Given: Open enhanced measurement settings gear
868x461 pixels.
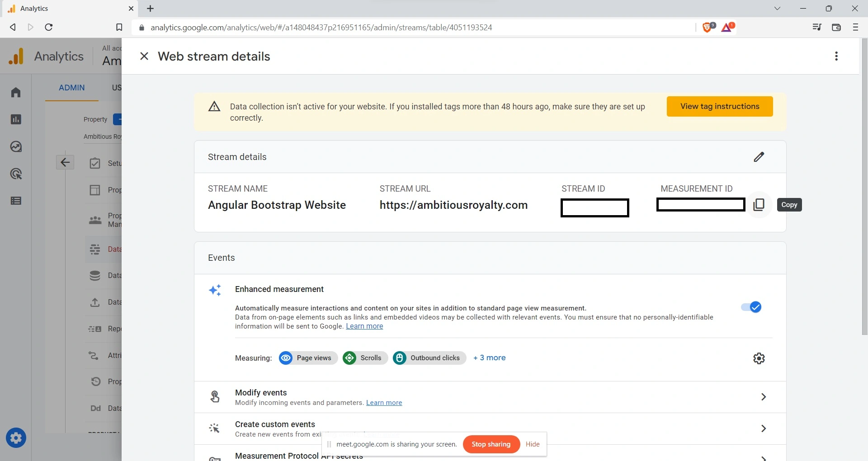Looking at the screenshot, I should click(759, 358).
